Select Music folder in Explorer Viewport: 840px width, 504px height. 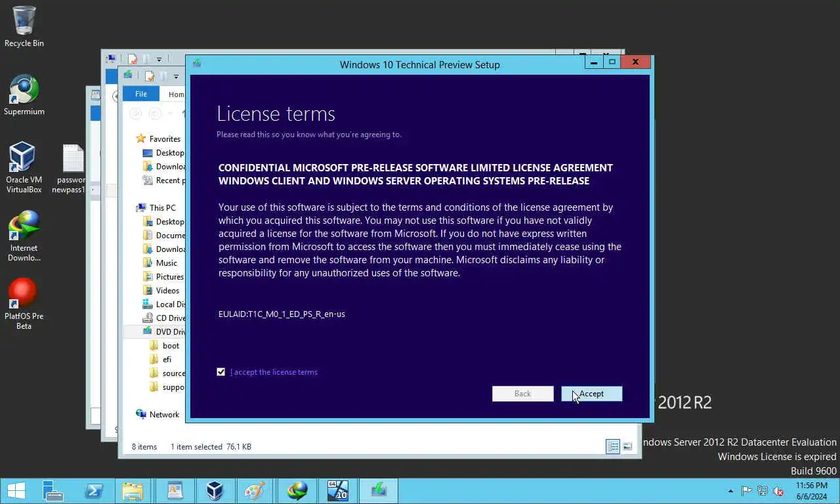pos(167,263)
